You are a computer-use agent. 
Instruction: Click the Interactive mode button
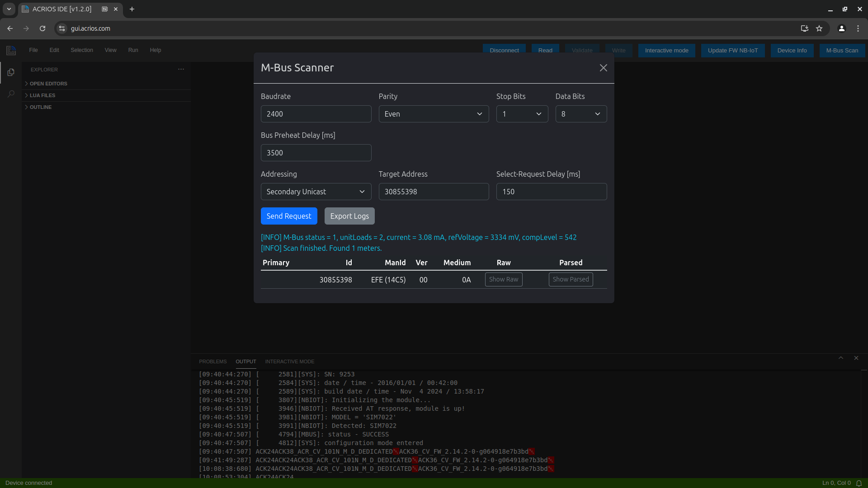[x=666, y=50]
